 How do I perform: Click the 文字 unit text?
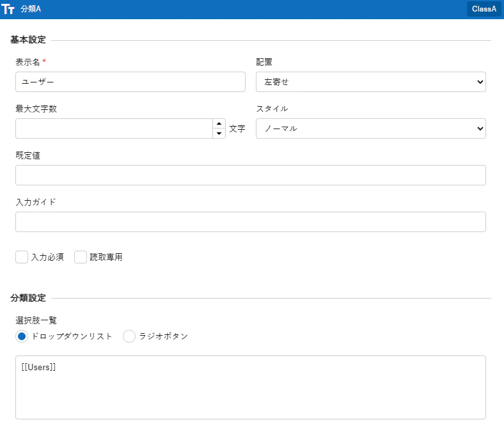[237, 129]
